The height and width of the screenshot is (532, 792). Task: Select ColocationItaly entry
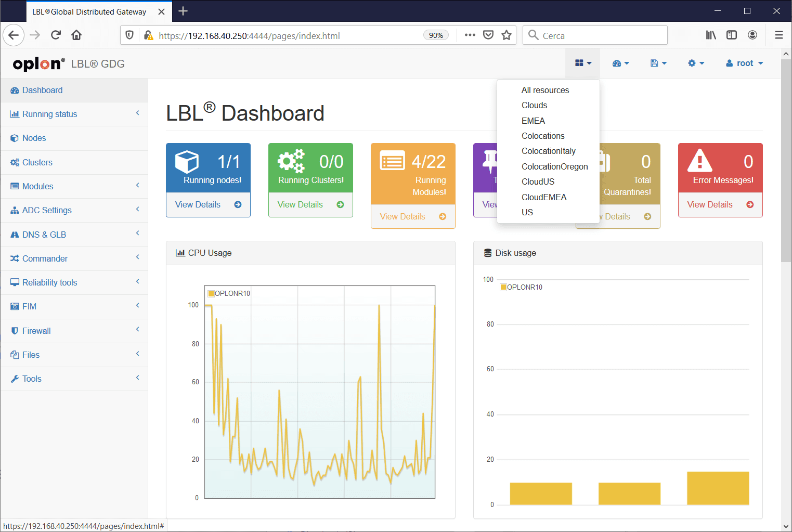pyautogui.click(x=548, y=151)
